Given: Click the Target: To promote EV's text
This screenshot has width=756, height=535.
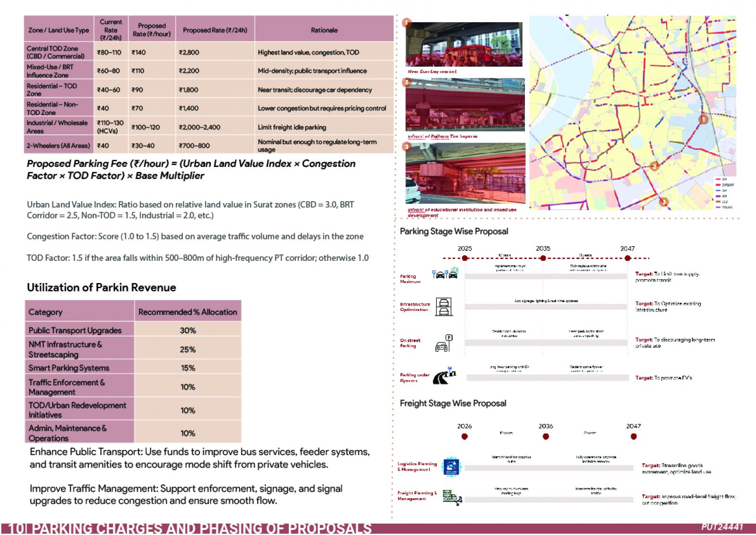Looking at the screenshot, I should coord(663,378).
